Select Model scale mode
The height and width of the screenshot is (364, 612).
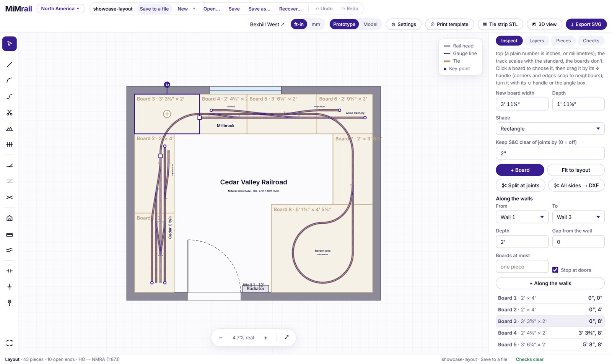tap(370, 24)
